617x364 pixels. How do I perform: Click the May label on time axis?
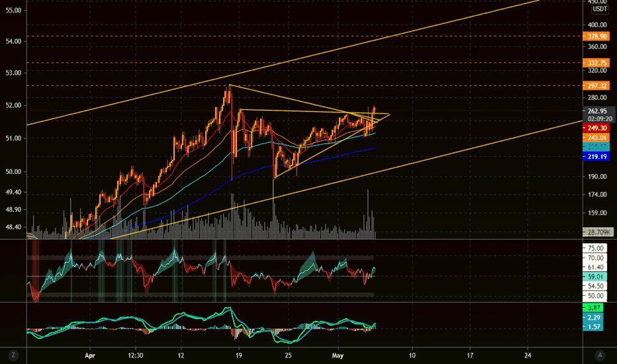[338, 355]
